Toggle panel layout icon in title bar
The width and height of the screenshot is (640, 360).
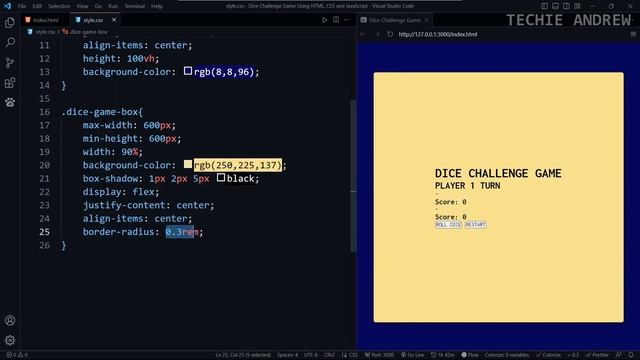(x=555, y=6)
